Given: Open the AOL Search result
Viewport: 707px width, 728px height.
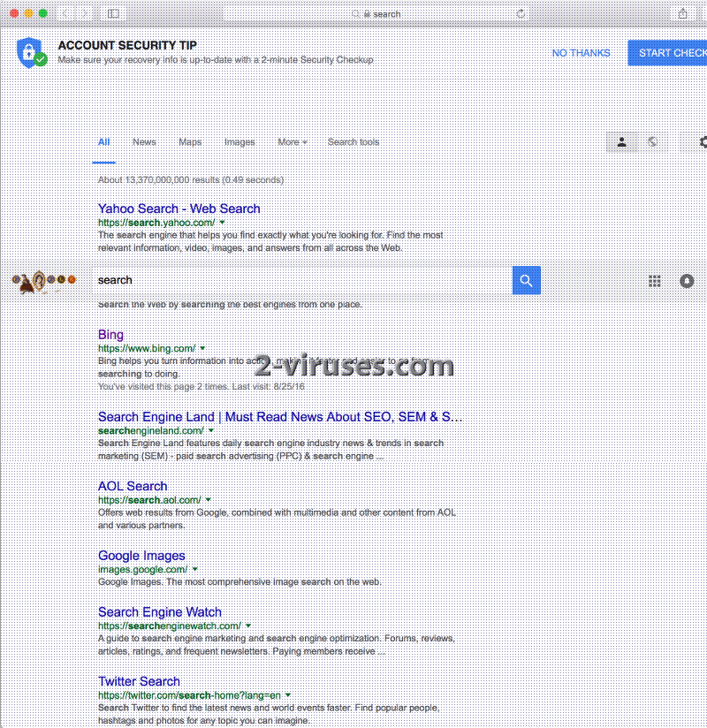Looking at the screenshot, I should (x=133, y=486).
